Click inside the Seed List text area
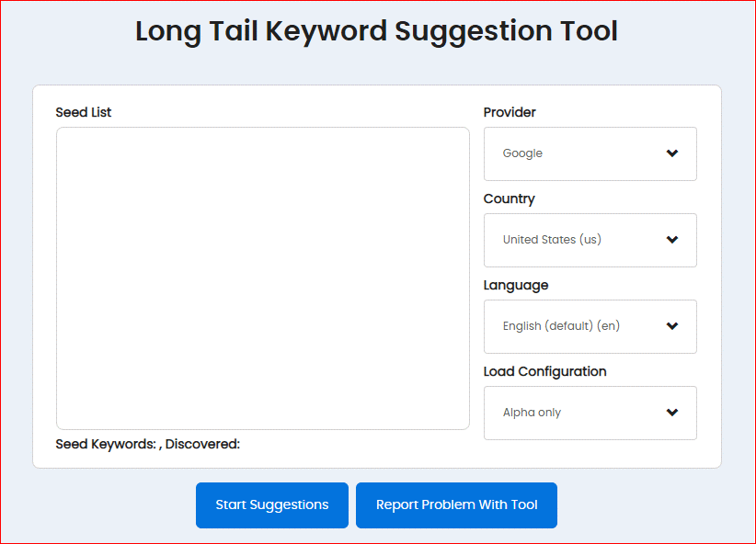 coord(263,278)
